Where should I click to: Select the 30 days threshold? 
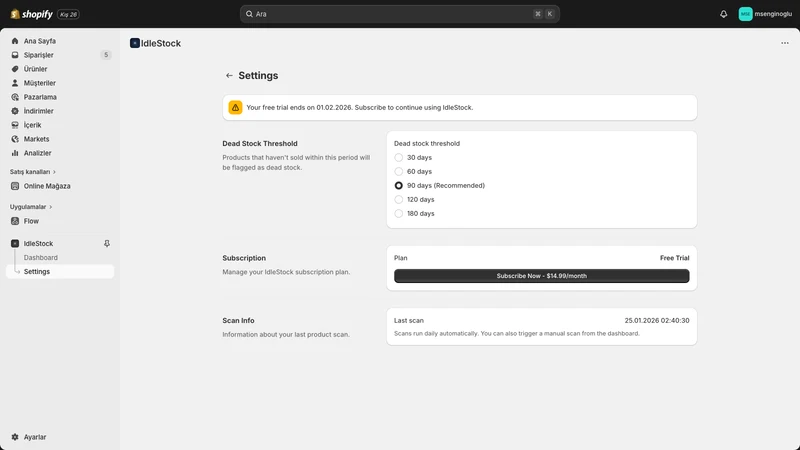pyautogui.click(x=398, y=158)
